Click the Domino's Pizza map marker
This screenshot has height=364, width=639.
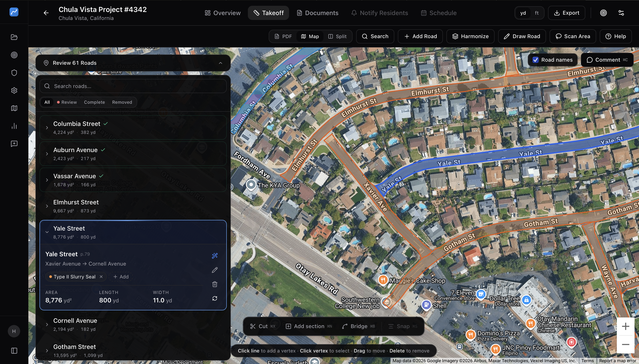pos(470,335)
